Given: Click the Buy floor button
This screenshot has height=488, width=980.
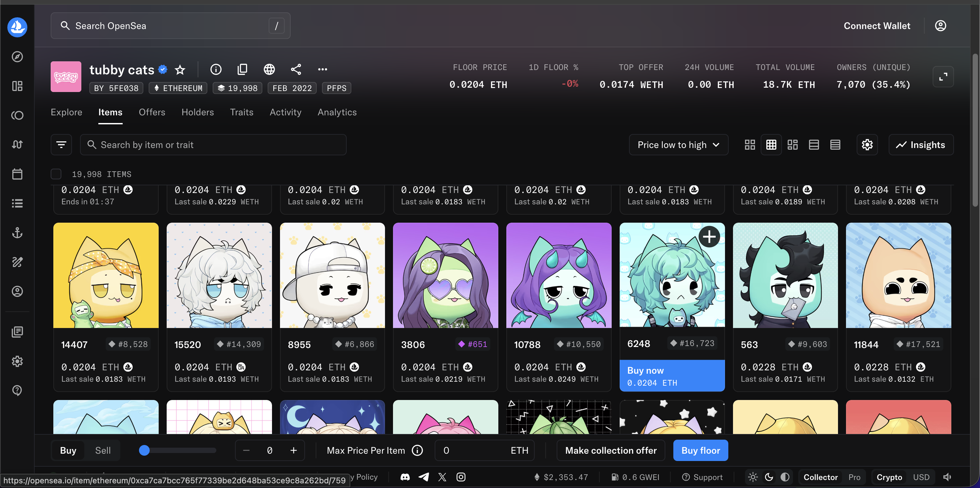Looking at the screenshot, I should pos(700,450).
